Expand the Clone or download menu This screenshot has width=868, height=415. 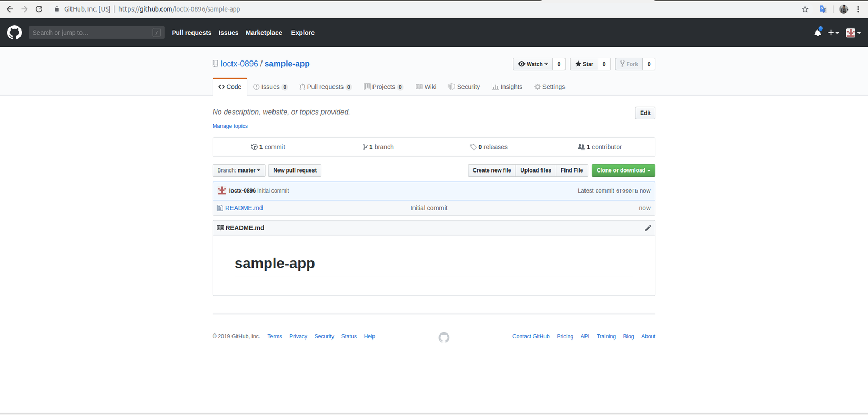point(623,170)
